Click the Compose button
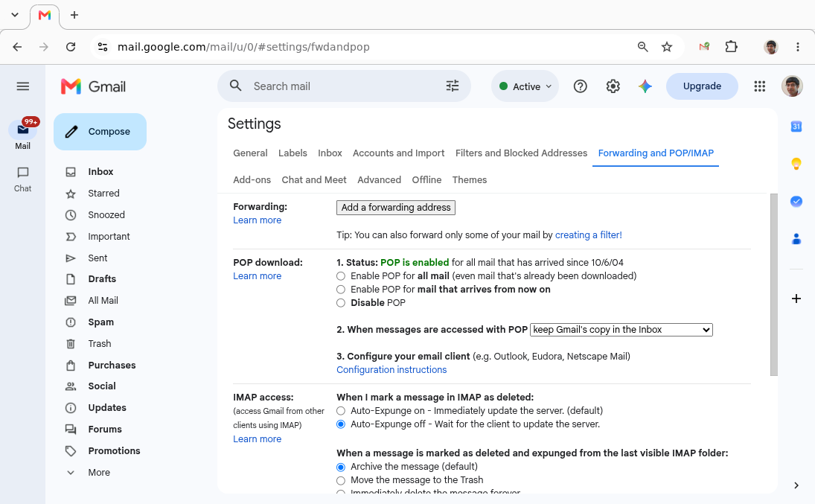815x504 pixels. (100, 132)
